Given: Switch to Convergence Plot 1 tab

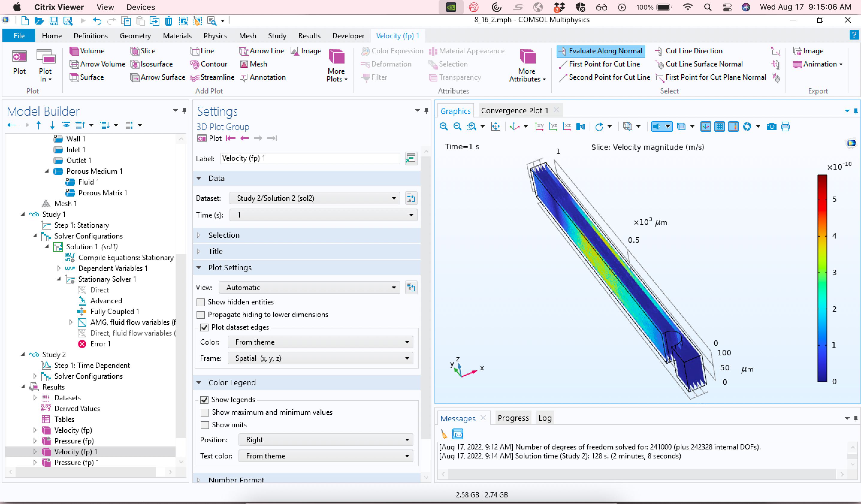Looking at the screenshot, I should [514, 111].
